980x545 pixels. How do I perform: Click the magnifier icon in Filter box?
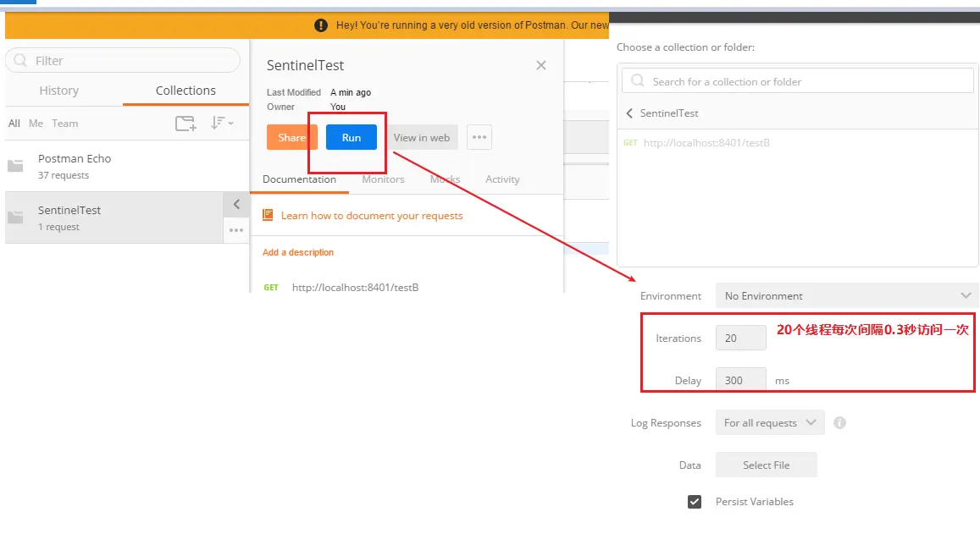[20, 61]
